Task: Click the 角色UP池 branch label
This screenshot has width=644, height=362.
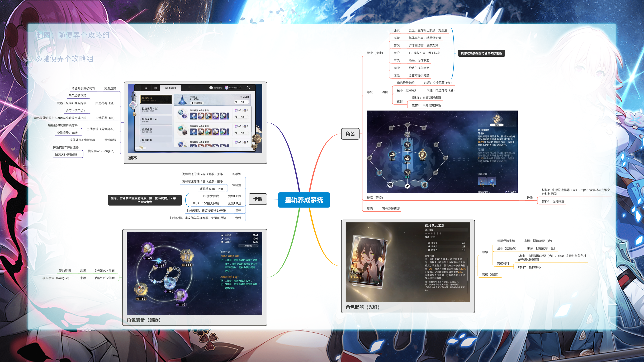Action: coord(235,196)
